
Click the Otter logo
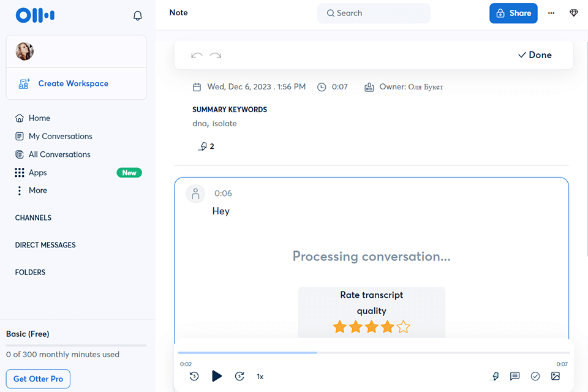click(35, 15)
